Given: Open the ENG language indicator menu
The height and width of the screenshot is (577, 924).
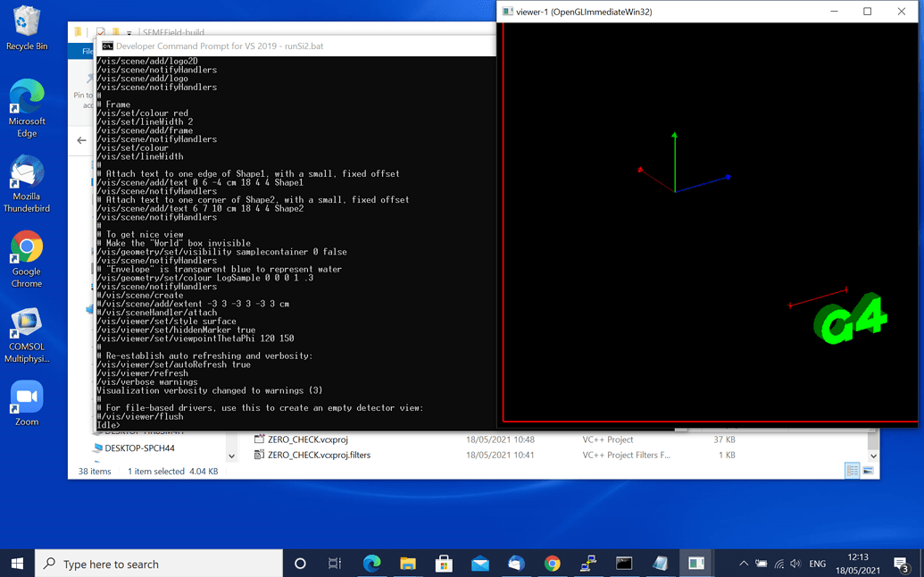Looking at the screenshot, I should point(817,564).
